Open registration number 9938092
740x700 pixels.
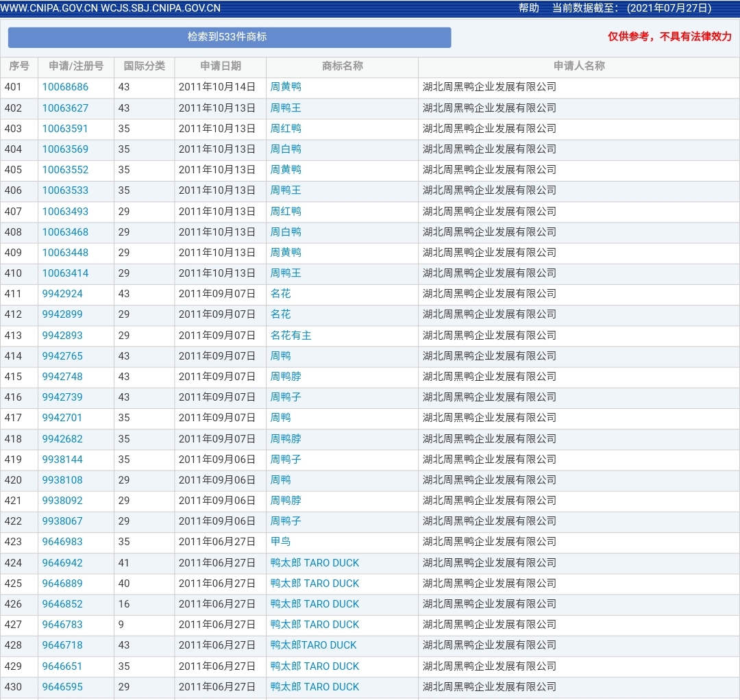click(x=62, y=501)
